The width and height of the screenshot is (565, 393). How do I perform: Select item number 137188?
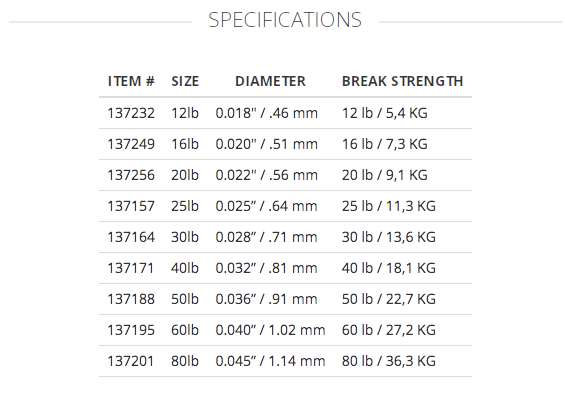click(131, 299)
